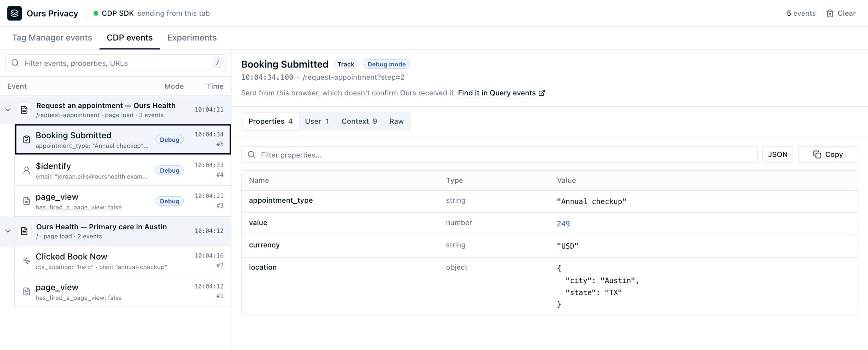The image size is (868, 350).
Task: Click the value 249 in properties table
Action: tap(563, 224)
